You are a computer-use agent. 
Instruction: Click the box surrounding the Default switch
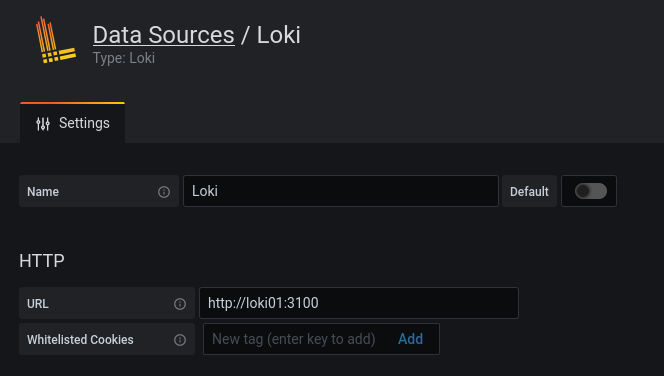(589, 191)
